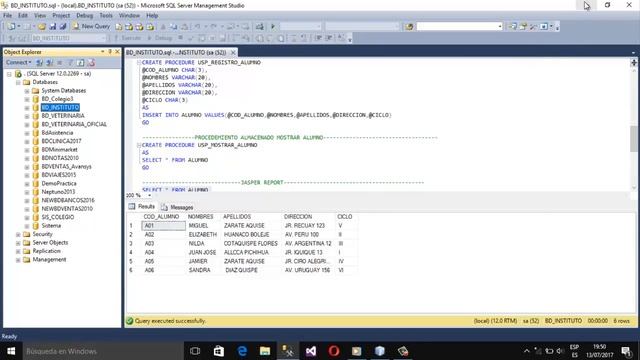This screenshot has width=640, height=360.
Task: Open file using the folder toolbar icon
Action: 42,27
